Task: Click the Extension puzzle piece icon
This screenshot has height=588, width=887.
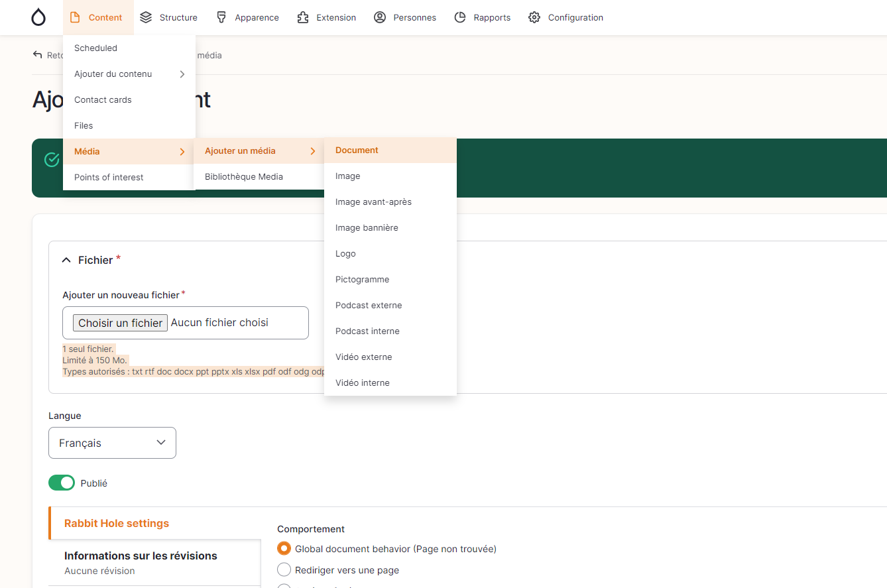Action: pos(303,18)
